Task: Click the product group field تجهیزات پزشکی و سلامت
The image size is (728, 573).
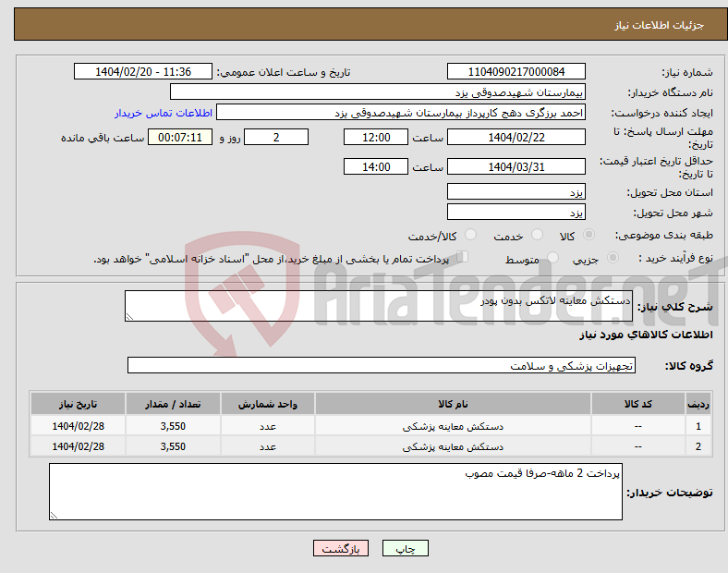Action: tap(382, 365)
